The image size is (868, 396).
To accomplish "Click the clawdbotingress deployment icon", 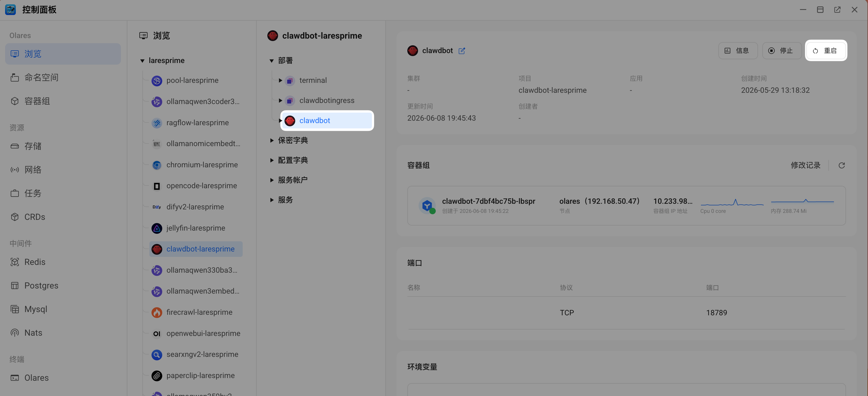I will click(289, 101).
